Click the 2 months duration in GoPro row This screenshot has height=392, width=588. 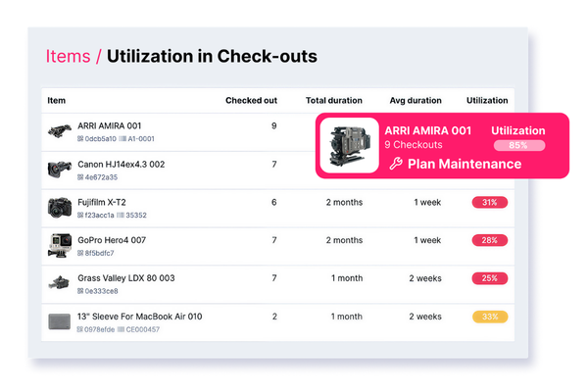point(344,240)
